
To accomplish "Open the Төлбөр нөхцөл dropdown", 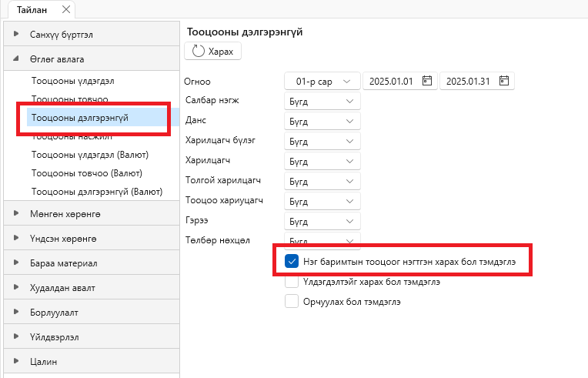I will (x=322, y=240).
